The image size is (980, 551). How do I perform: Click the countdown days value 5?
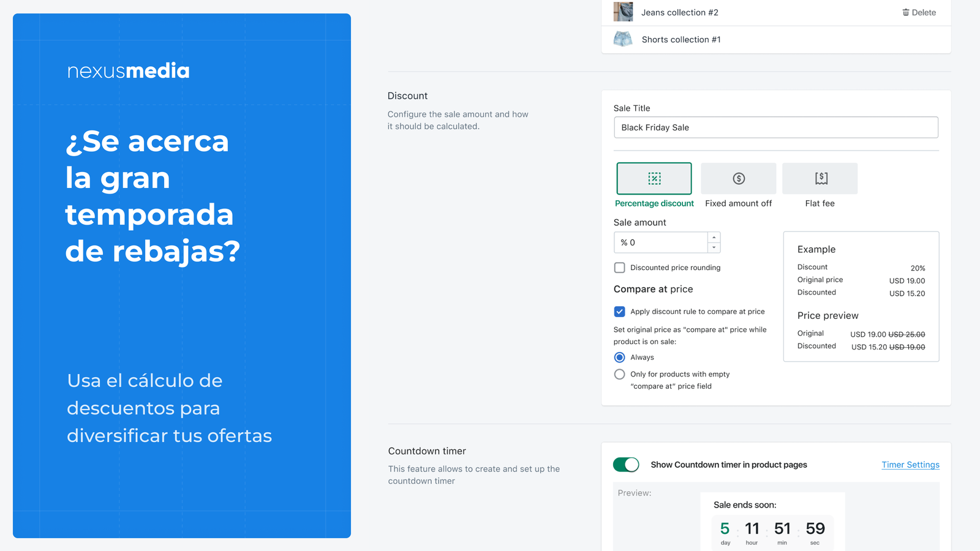[725, 528]
